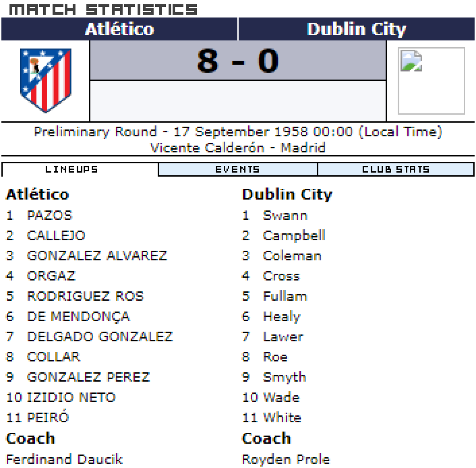Click the Dublin City team header
This screenshot has width=476, height=468.
[356, 29]
